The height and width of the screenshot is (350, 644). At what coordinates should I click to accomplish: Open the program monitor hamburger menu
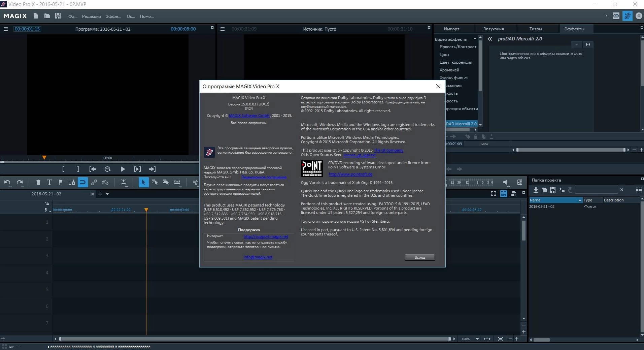coord(6,29)
